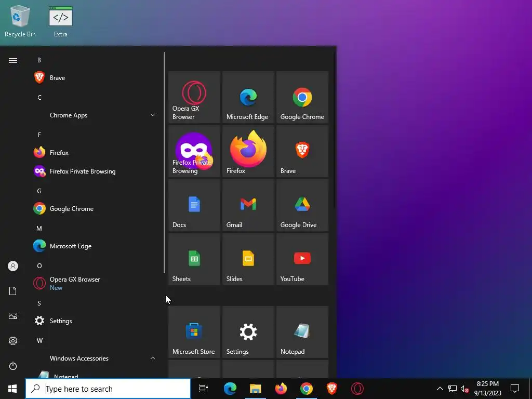
Task: Click the app list scrollbar
Action: pos(164,163)
